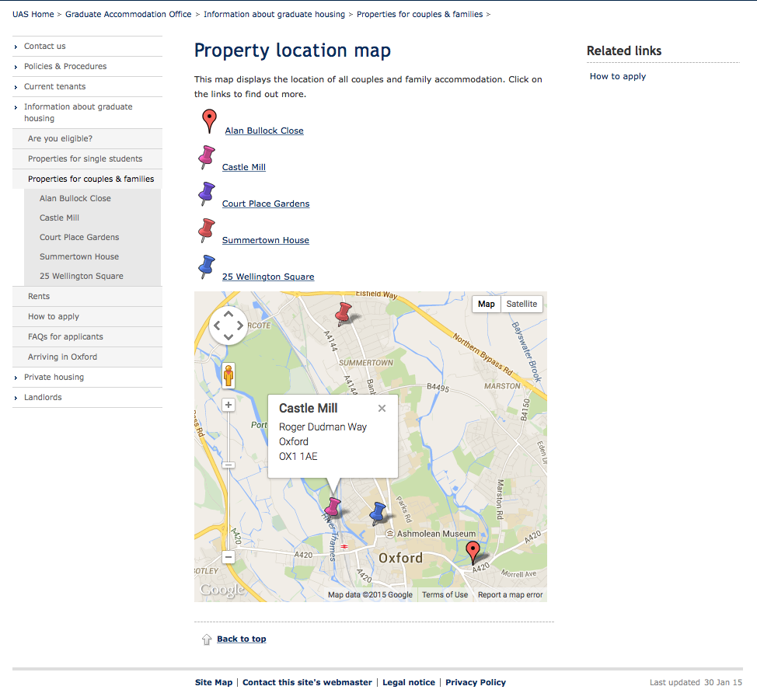Viewport: 757px width, 700px height.
Task: Open Properties for single students menu item
Action: 85,159
